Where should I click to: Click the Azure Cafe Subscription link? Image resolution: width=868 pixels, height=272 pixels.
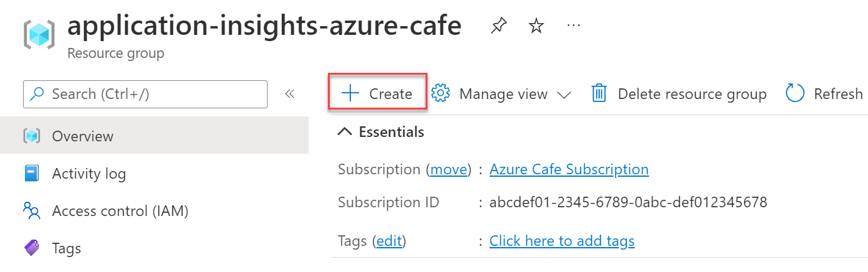(569, 169)
